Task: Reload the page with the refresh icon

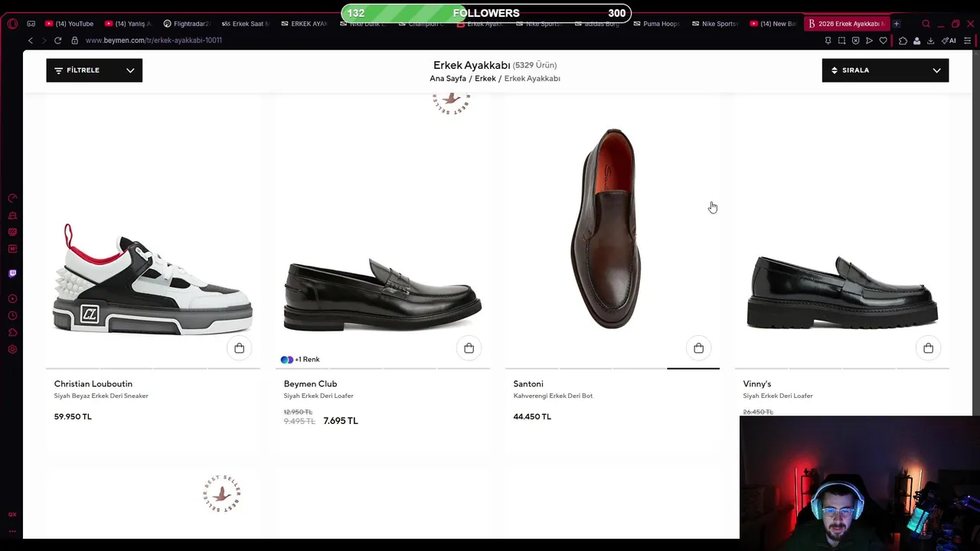Action: click(57, 41)
